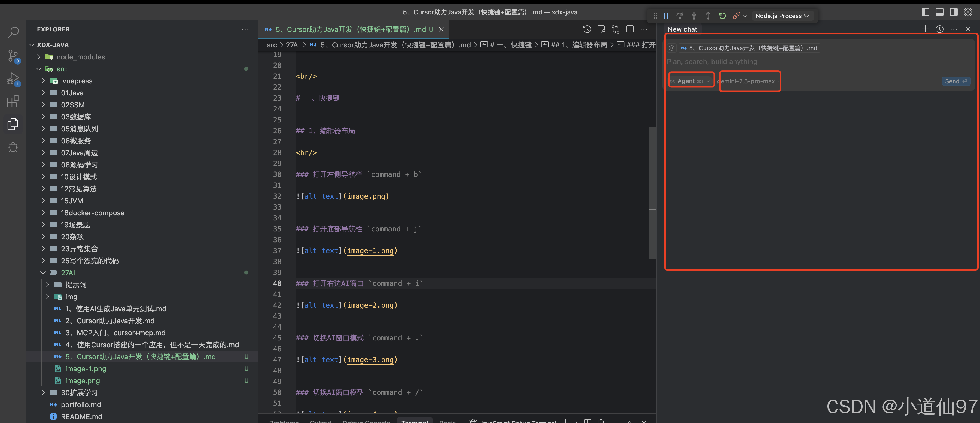Toggle the secondary side bar layout
The width and height of the screenshot is (980, 423).
click(x=953, y=12)
